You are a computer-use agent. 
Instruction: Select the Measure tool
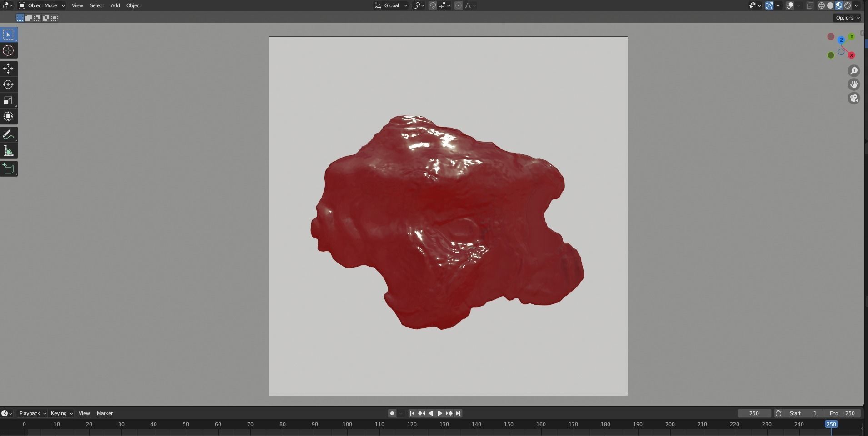point(9,151)
